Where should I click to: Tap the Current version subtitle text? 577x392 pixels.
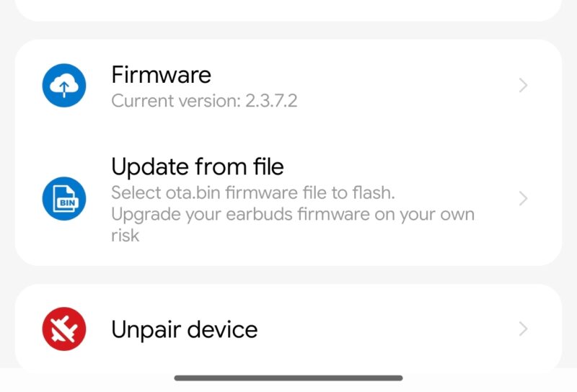(204, 101)
